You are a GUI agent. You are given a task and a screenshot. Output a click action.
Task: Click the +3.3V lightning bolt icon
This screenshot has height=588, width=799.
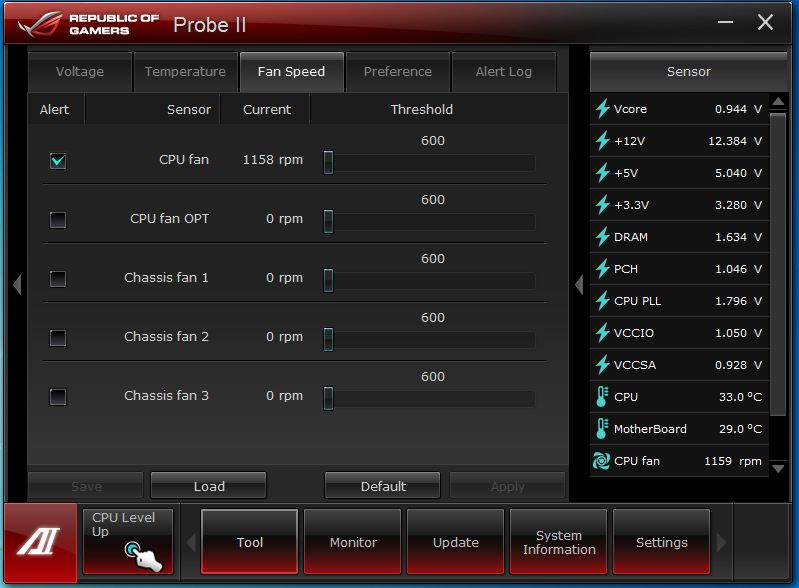(603, 205)
